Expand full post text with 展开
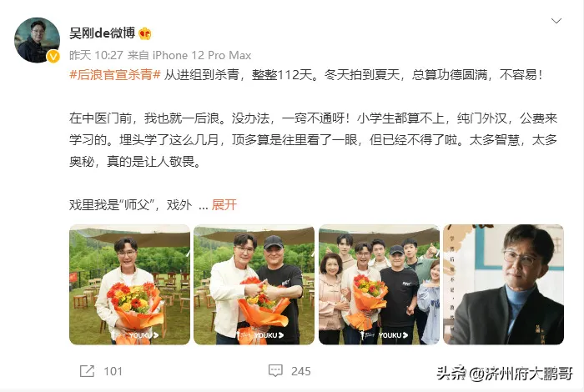Image resolution: width=584 pixels, height=392 pixels. (224, 204)
